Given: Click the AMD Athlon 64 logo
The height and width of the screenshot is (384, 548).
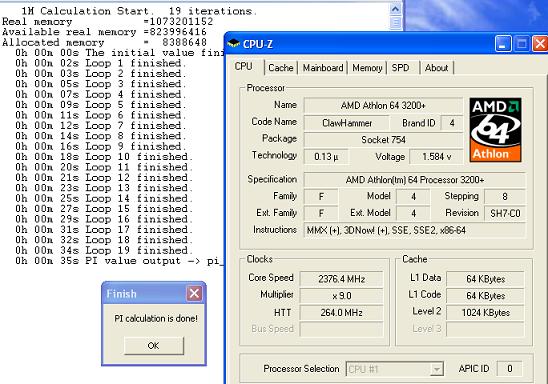Looking at the screenshot, I should [x=495, y=130].
